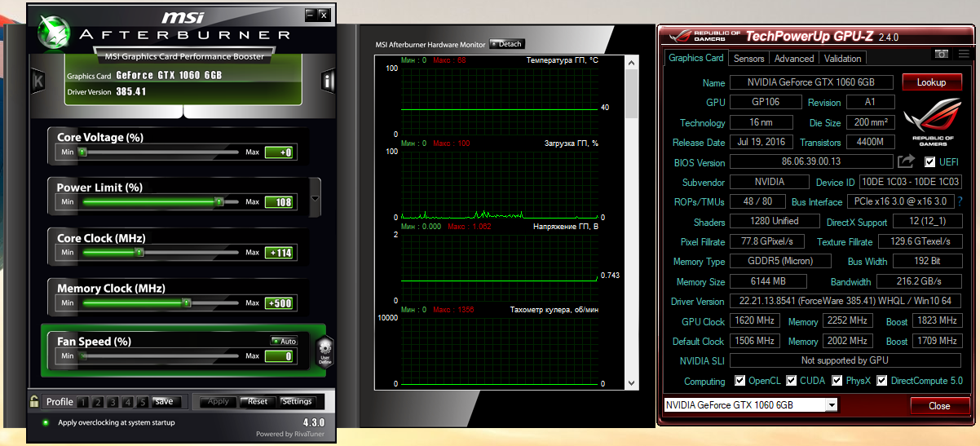Click the Power Limit value field
This screenshot has height=446, width=980.
(x=279, y=202)
